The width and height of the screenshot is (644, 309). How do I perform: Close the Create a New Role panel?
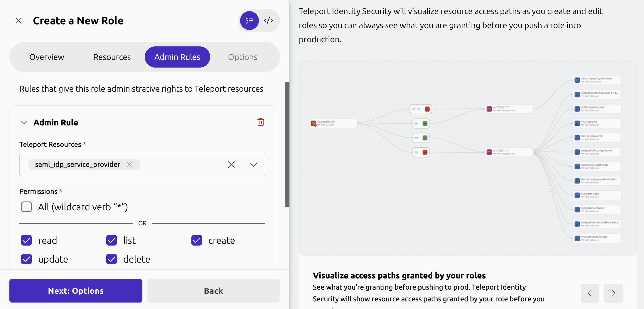[19, 21]
